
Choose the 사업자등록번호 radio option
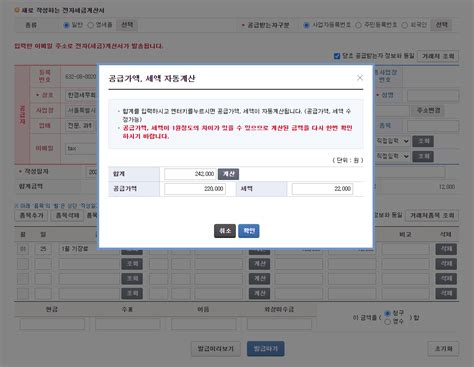pyautogui.click(x=306, y=25)
